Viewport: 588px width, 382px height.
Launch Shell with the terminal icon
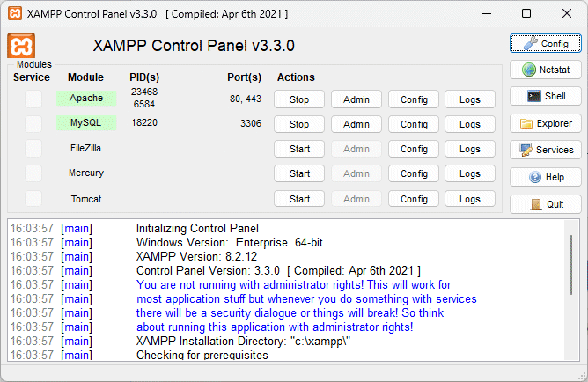click(546, 96)
